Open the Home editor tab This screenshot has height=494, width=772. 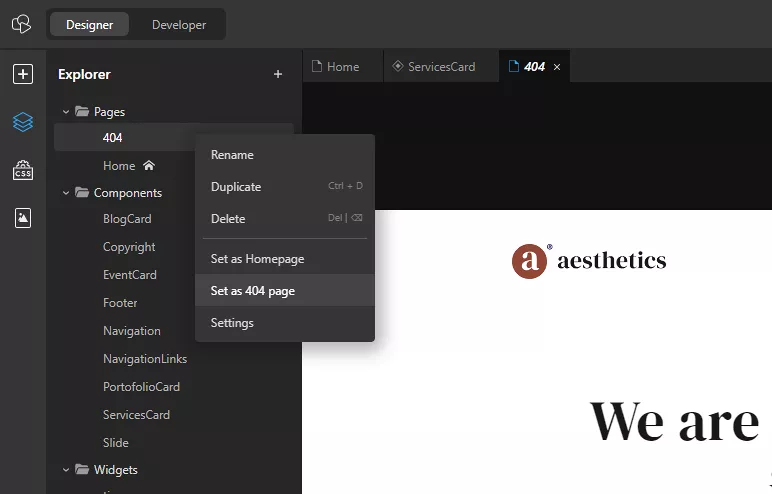point(342,67)
